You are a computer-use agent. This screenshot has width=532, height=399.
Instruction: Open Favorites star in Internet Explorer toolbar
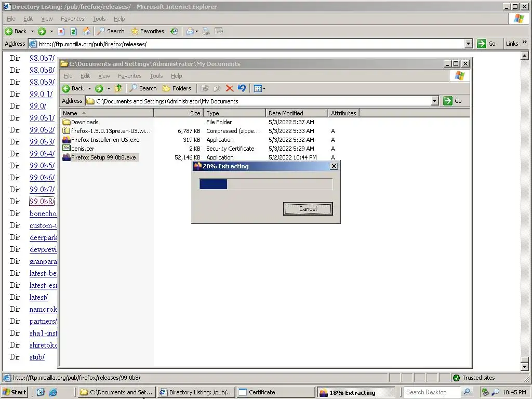147,31
